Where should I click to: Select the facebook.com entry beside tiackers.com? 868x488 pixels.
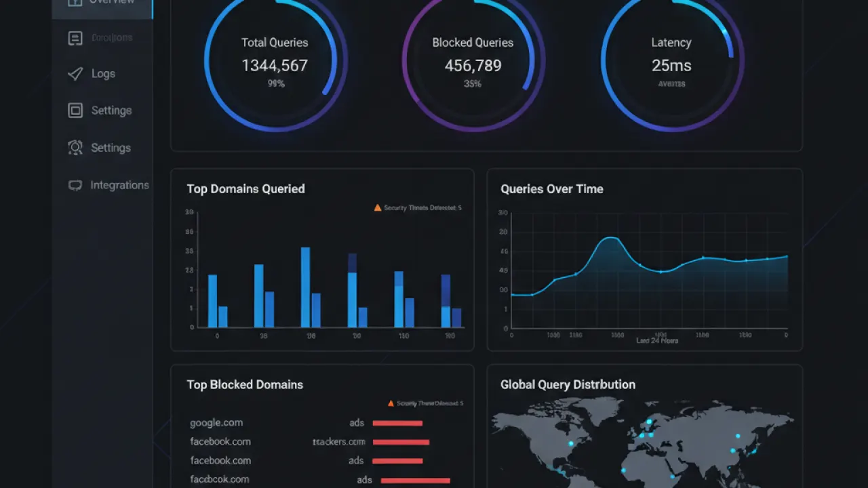pyautogui.click(x=220, y=442)
